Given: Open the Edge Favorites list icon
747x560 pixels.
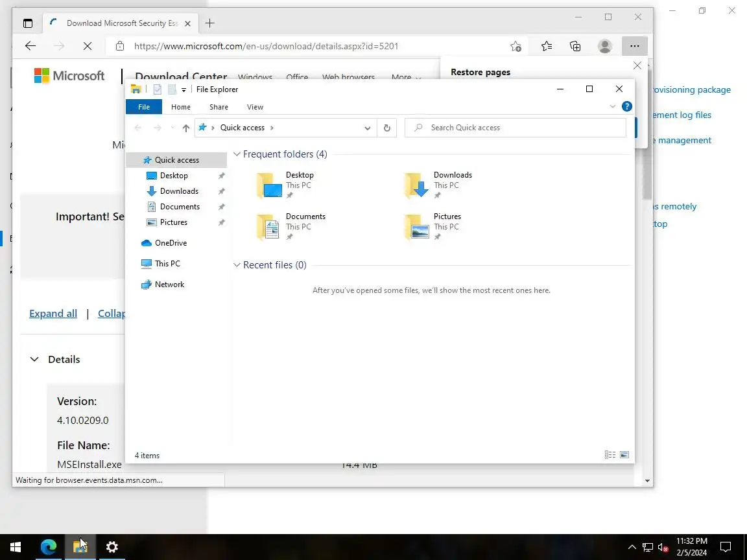Looking at the screenshot, I should tap(547, 46).
